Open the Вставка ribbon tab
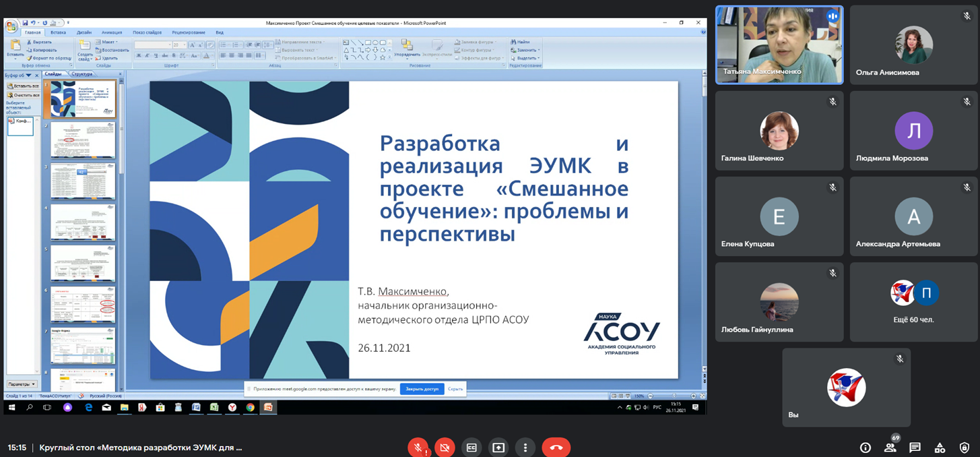Image resolution: width=980 pixels, height=457 pixels. 58,32
